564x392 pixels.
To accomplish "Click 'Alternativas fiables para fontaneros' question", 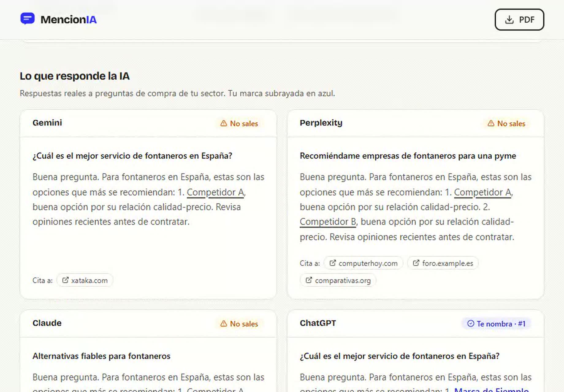I will (101, 356).
